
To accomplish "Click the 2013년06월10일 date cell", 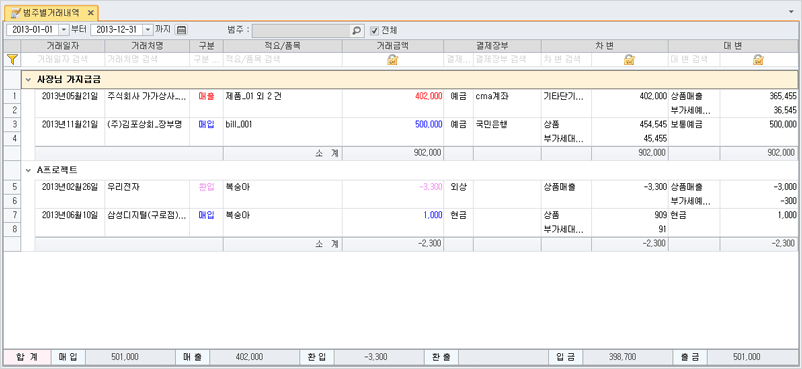I will pos(69,215).
